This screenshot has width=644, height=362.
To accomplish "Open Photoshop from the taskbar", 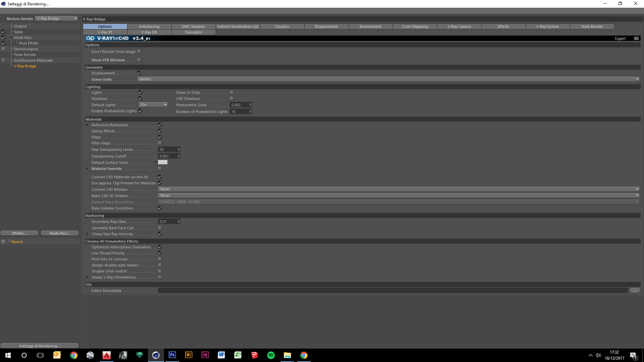I will point(172,355).
